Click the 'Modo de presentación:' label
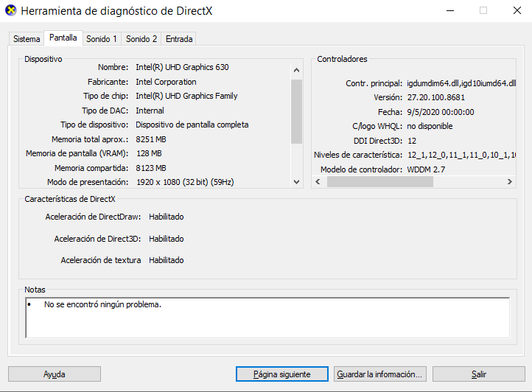The image size is (532, 392). point(88,182)
